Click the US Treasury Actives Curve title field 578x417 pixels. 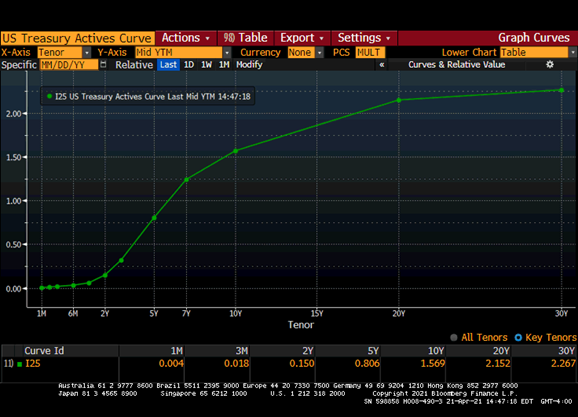click(x=77, y=38)
